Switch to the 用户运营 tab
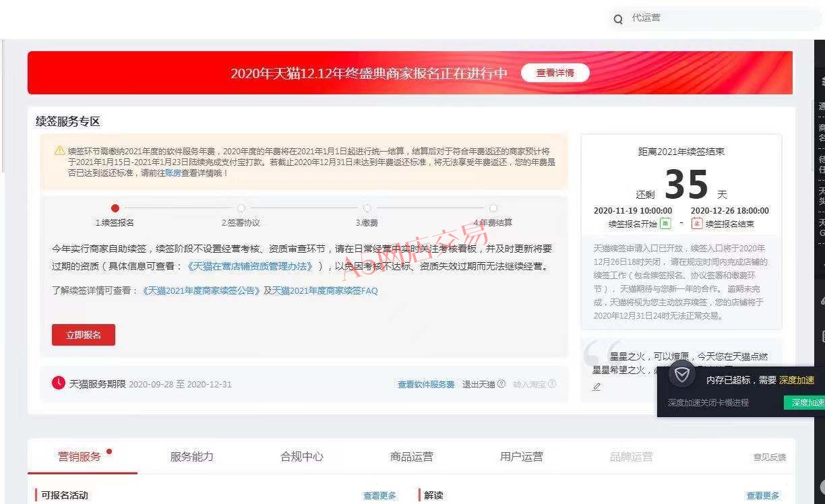Image resolution: width=825 pixels, height=504 pixels. (521, 457)
